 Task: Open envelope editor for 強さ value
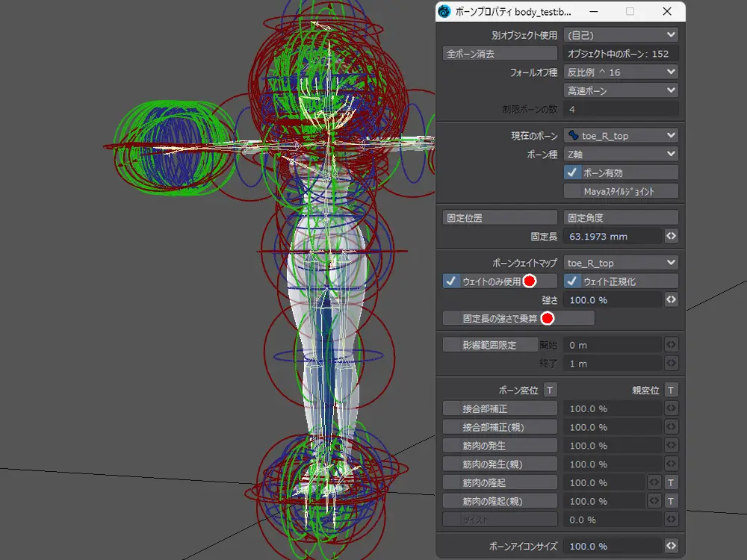point(671,299)
